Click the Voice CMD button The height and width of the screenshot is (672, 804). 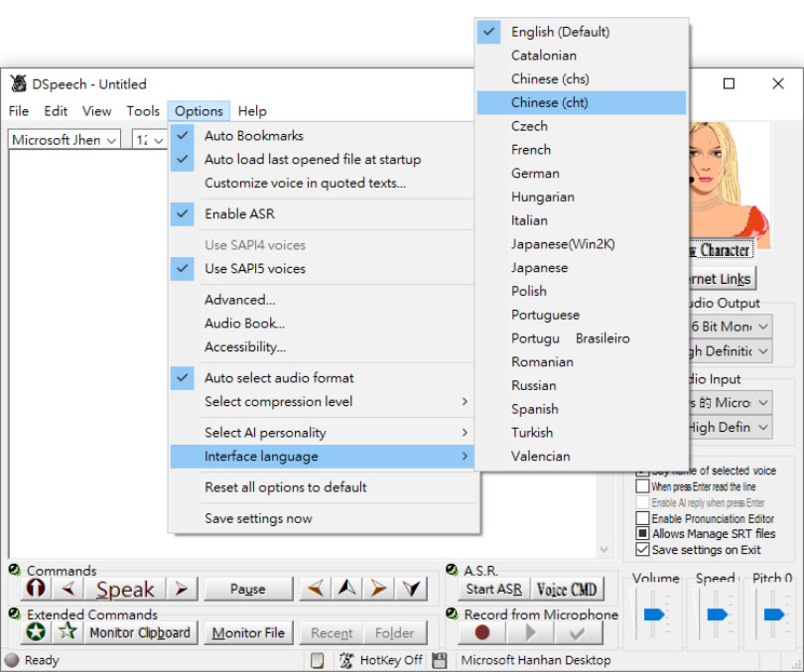[x=567, y=589]
